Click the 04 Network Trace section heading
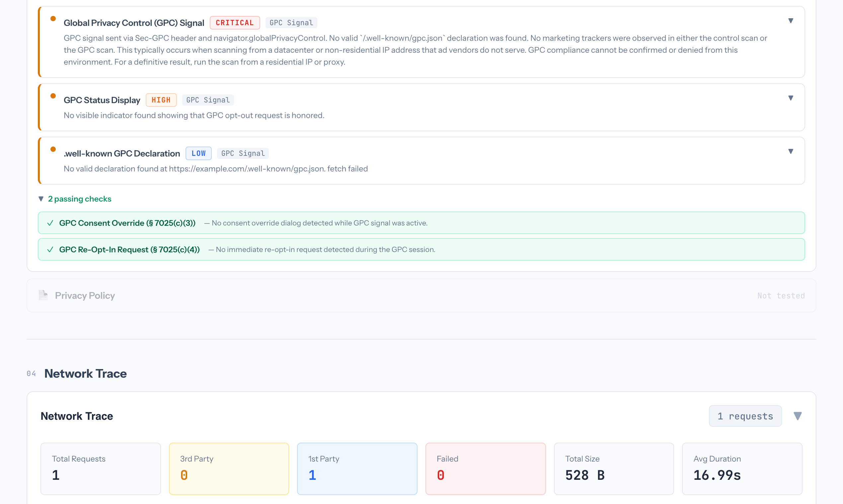The width and height of the screenshot is (843, 504). pyautogui.click(x=85, y=374)
